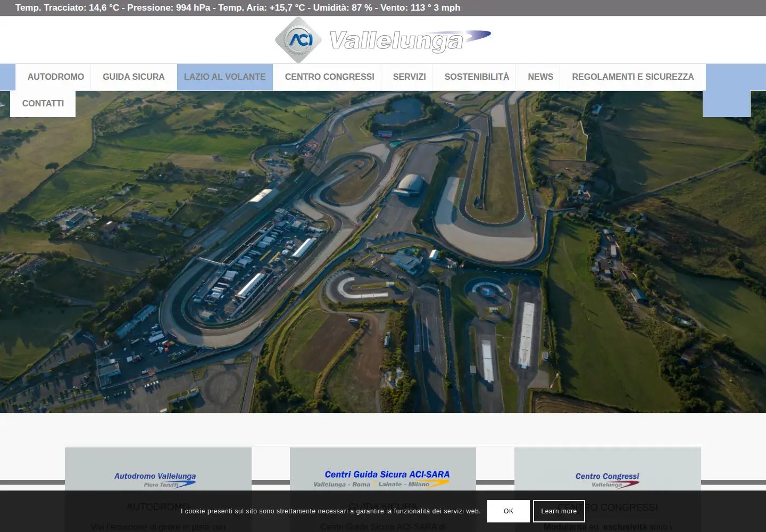The width and height of the screenshot is (766, 532).
Task: Open the Autodromo Vallelunga Piero Taruffi logo
Action: click(155, 480)
